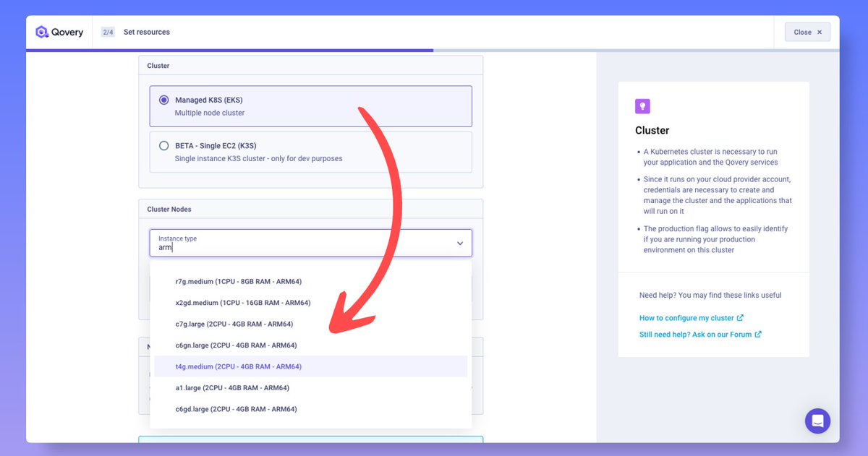Choose c6gn.large (2CPU - 4GB RAM) option

coord(310,345)
